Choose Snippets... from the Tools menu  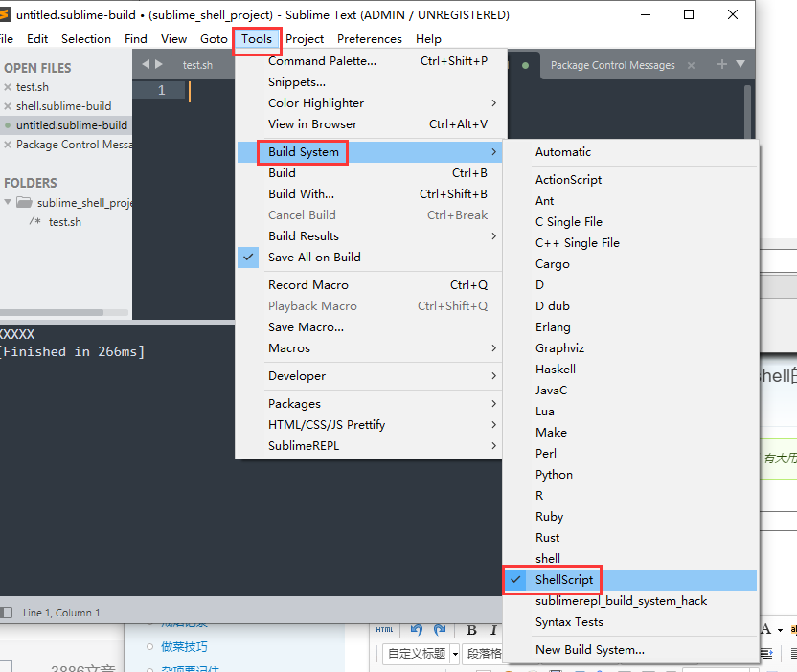[x=370, y=82]
